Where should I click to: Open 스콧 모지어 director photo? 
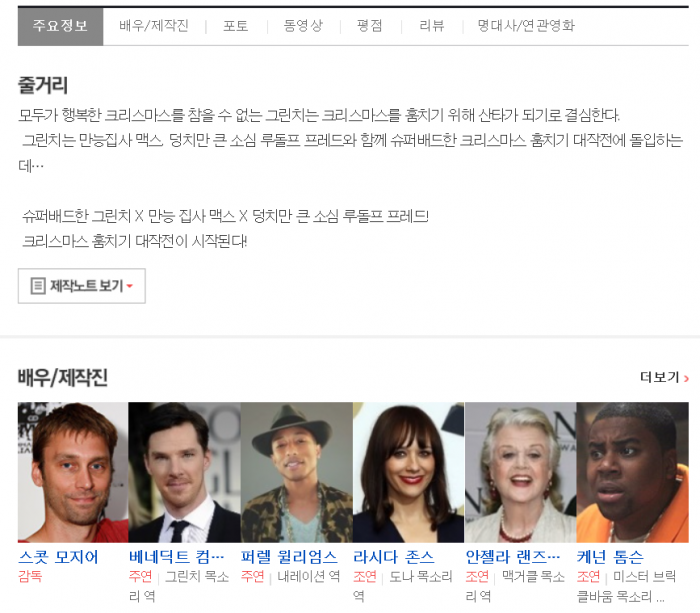pos(72,472)
